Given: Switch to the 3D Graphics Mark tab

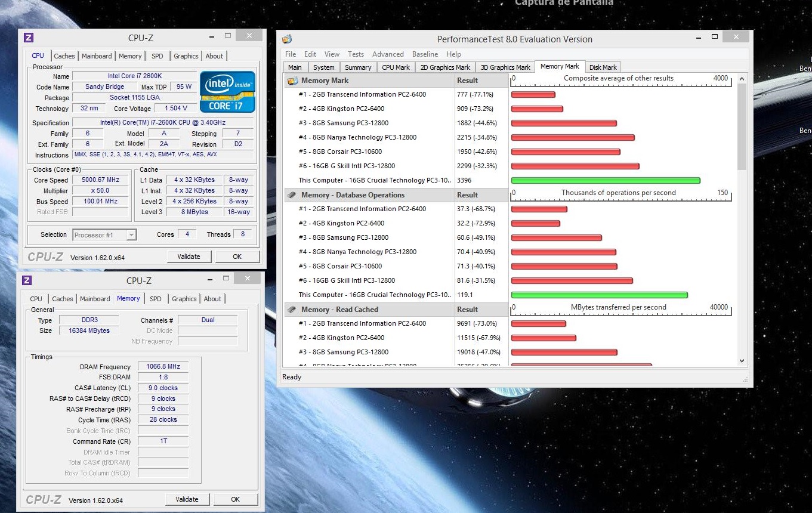Looking at the screenshot, I should (505, 67).
